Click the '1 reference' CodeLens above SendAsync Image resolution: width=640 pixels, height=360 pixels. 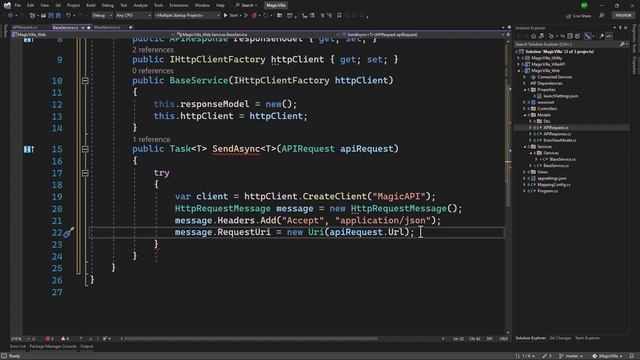[x=151, y=140]
